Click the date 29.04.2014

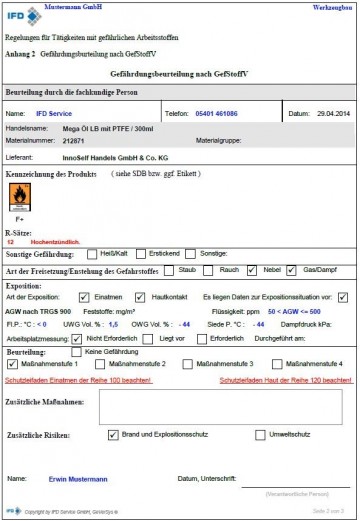(x=333, y=114)
